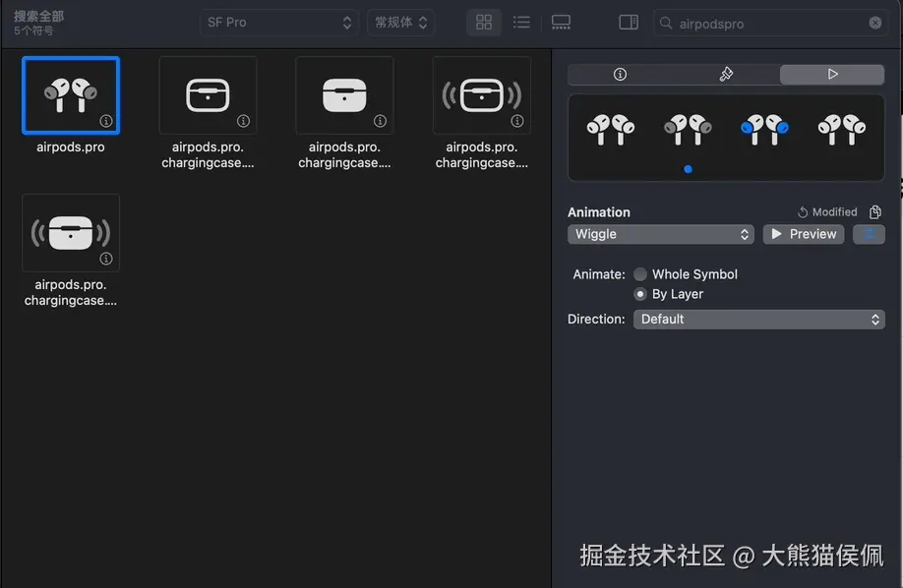Open the SF Pro font dropdown
The image size is (903, 588).
pos(278,22)
